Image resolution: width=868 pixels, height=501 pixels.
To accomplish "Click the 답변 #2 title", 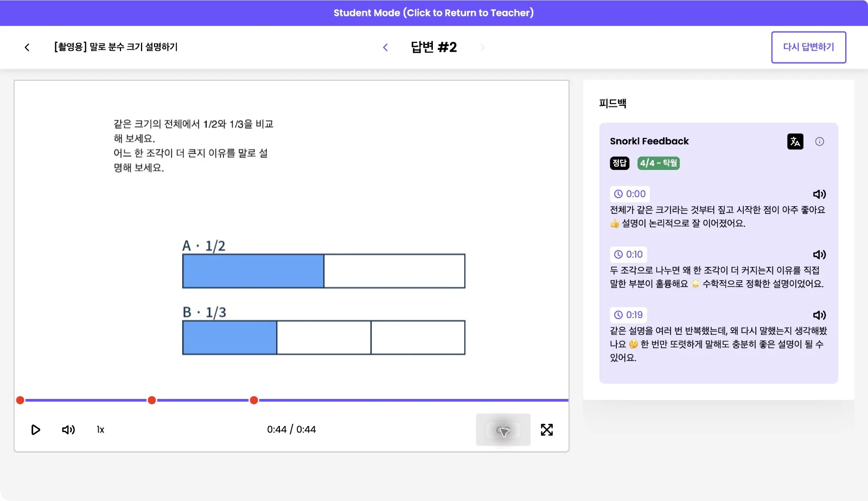I will (x=433, y=47).
